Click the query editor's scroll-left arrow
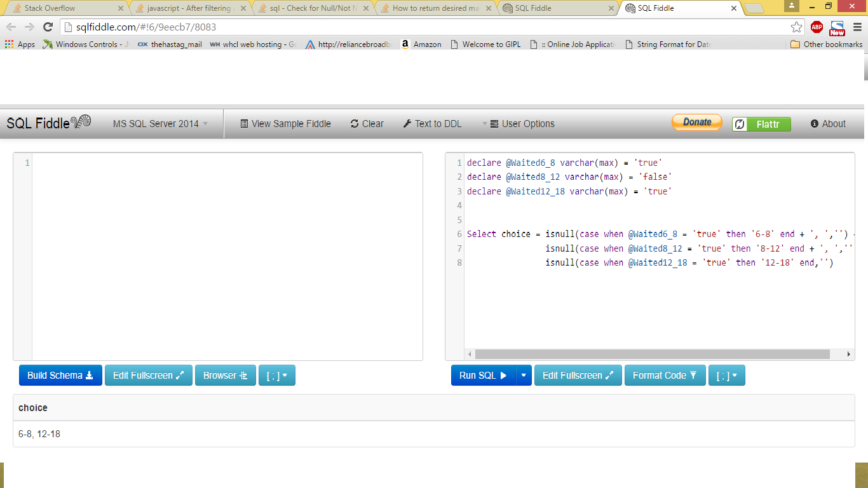The width and height of the screenshot is (868, 488). pos(470,354)
